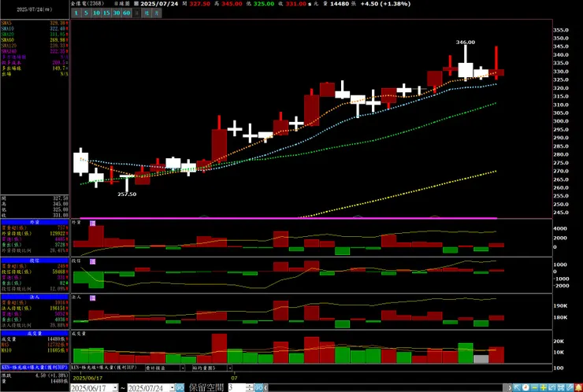This screenshot has width=583, height=392.
Task: Click GO button beside 保留空間 value
Action: point(258,388)
